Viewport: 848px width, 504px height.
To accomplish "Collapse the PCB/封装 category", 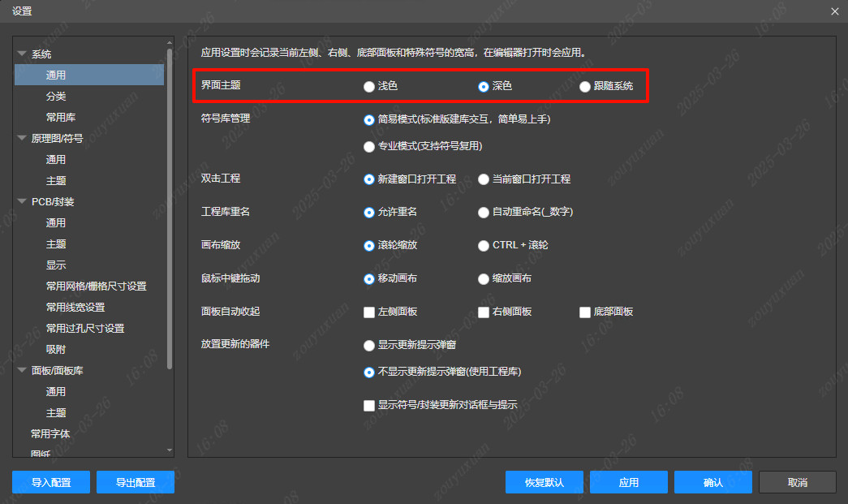I will click(x=19, y=201).
